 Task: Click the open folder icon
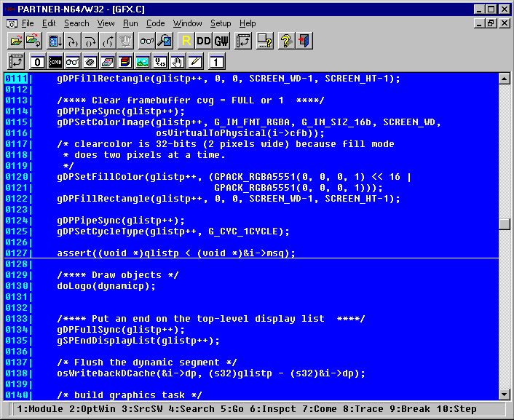[x=15, y=41]
